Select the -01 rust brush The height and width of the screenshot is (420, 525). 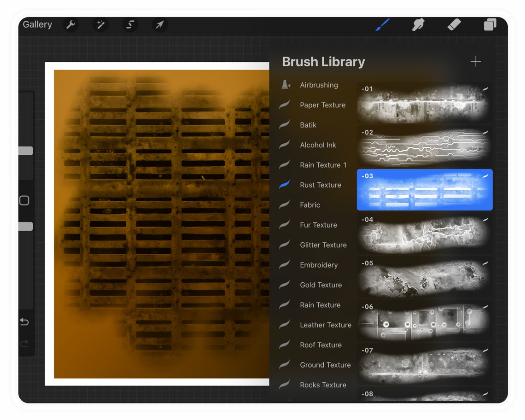tap(424, 102)
